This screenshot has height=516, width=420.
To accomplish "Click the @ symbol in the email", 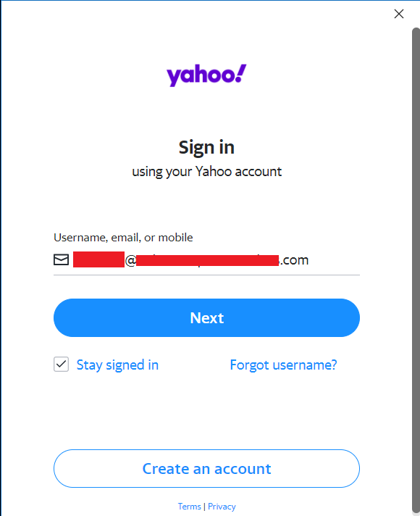I will click(130, 261).
